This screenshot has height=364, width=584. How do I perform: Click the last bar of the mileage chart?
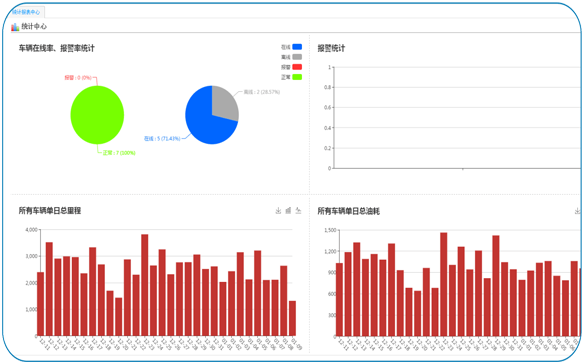[292, 318]
